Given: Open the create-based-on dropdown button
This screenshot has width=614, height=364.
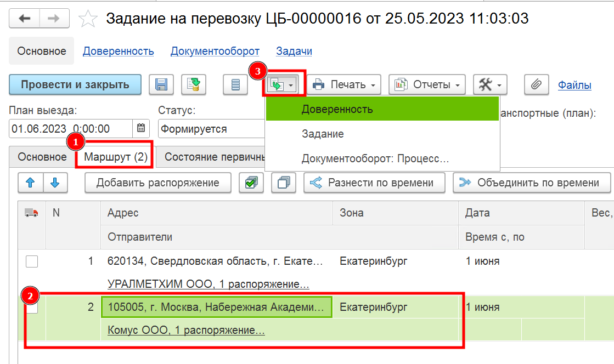Looking at the screenshot, I should (x=282, y=84).
